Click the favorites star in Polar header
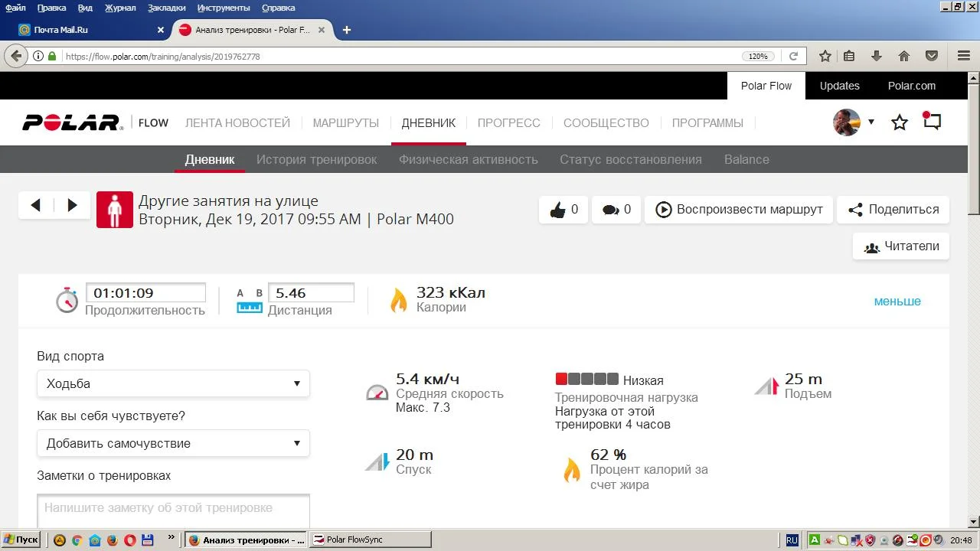Viewport: 980px width, 551px height. coord(900,122)
